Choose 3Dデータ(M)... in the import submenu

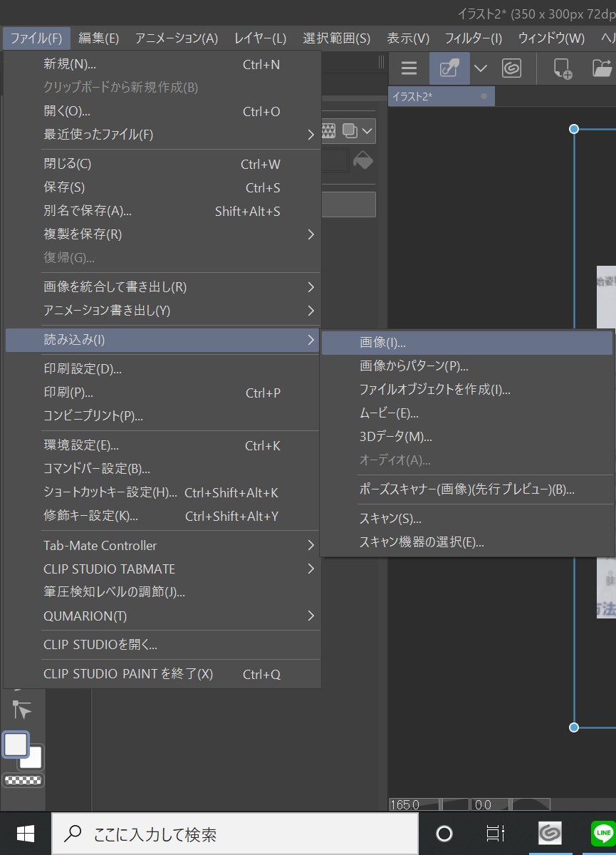coord(467,437)
